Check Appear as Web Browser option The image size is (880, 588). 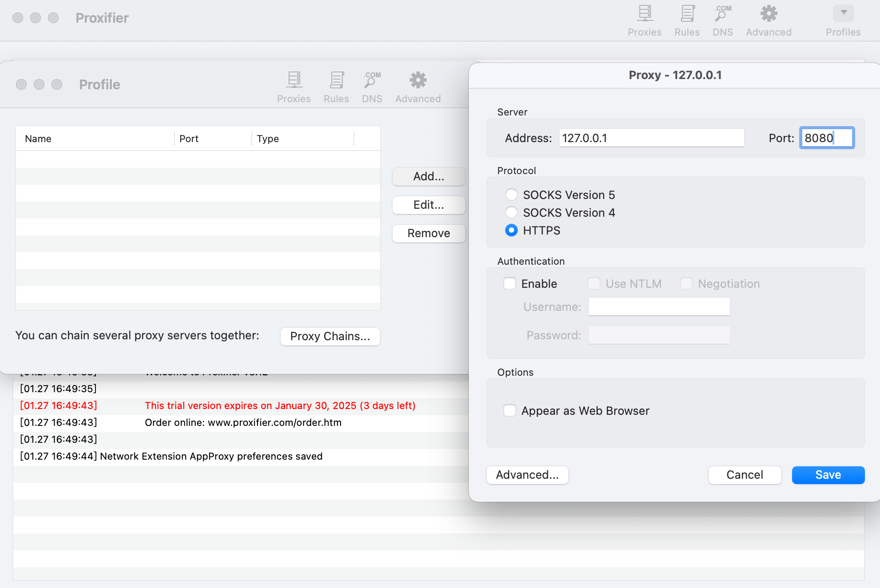coord(510,410)
